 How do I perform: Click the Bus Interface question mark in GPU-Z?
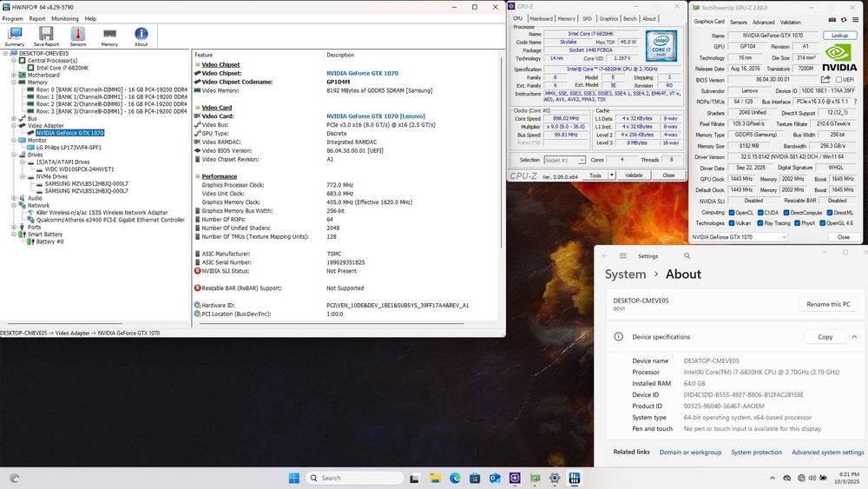[855, 102]
